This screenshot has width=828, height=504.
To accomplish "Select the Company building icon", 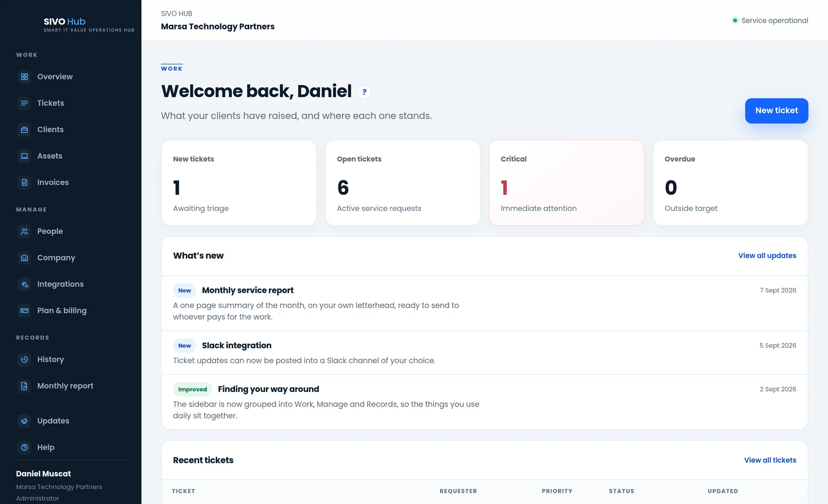I will (24, 258).
